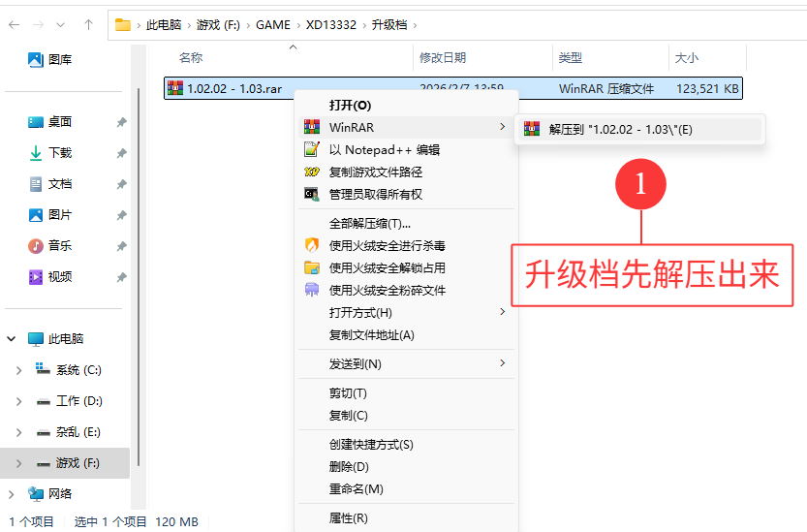
Task: Open the recent locations dropdown arrow
Action: (61, 24)
